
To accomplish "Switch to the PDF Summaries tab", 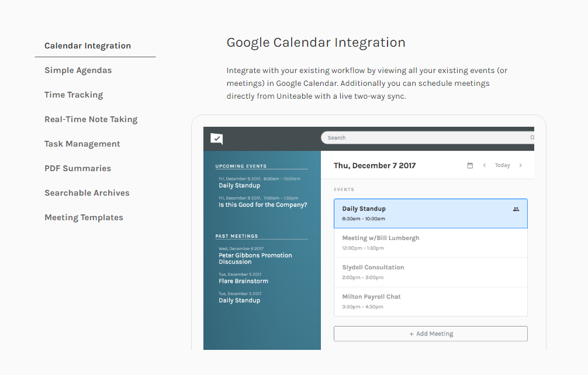I will pos(78,169).
